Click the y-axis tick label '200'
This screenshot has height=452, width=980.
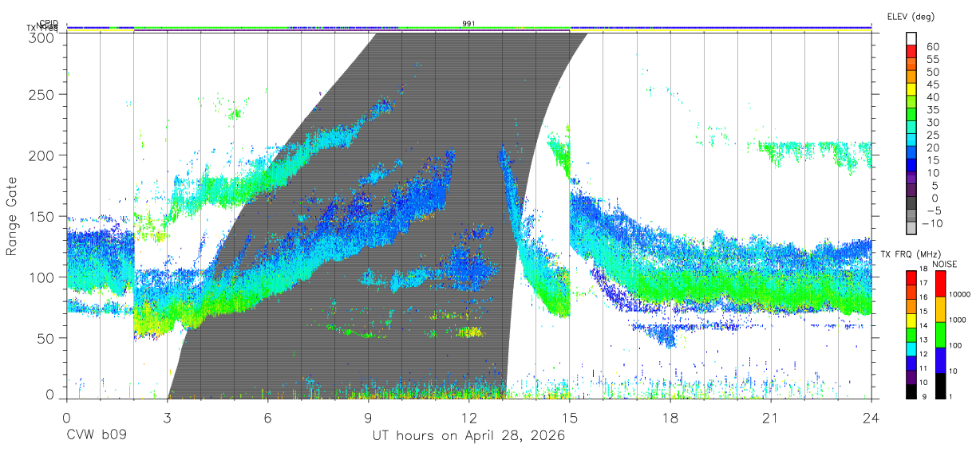tap(41, 155)
